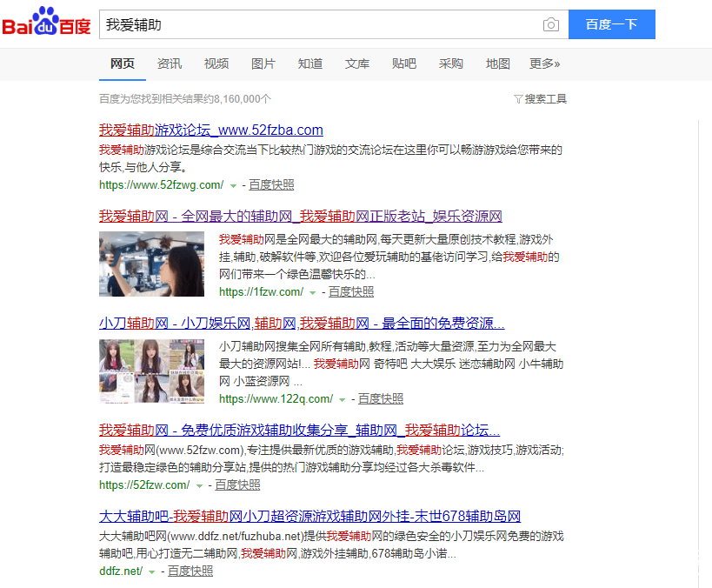The height and width of the screenshot is (588, 712).
Task: Click the Baidu logo
Action: tap(46, 22)
